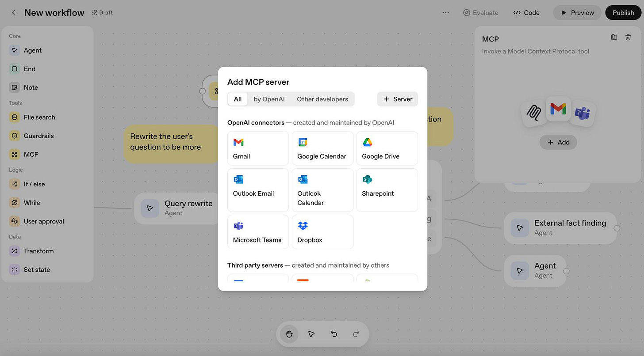Add a Transform data node

(x=47, y=251)
